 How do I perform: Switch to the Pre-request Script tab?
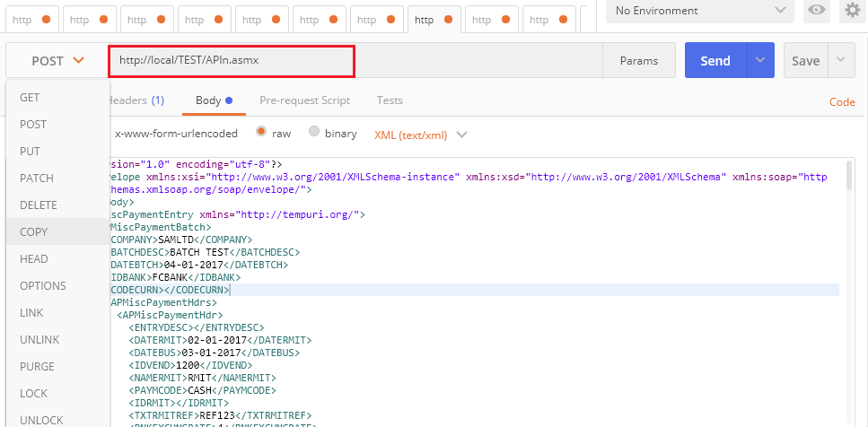pyautogui.click(x=304, y=100)
